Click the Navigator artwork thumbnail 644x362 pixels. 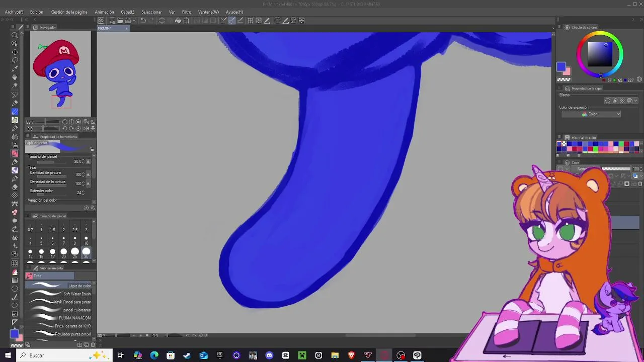tap(60, 73)
